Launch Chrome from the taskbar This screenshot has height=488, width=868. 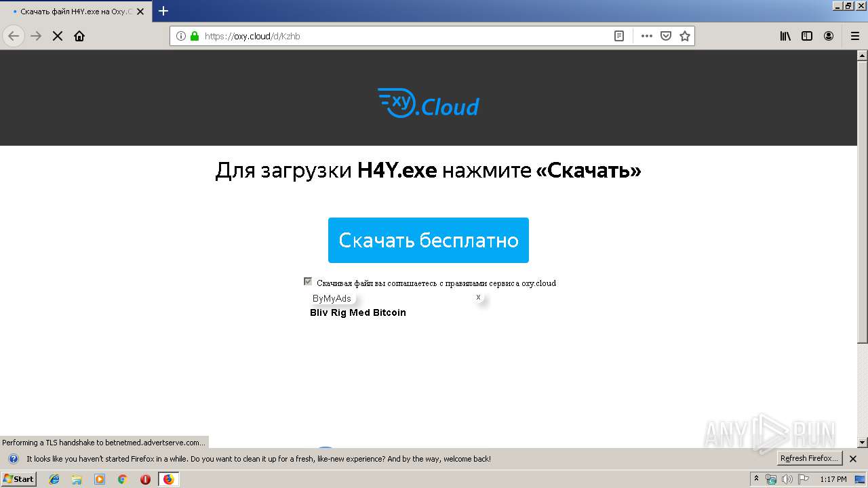pyautogui.click(x=123, y=479)
